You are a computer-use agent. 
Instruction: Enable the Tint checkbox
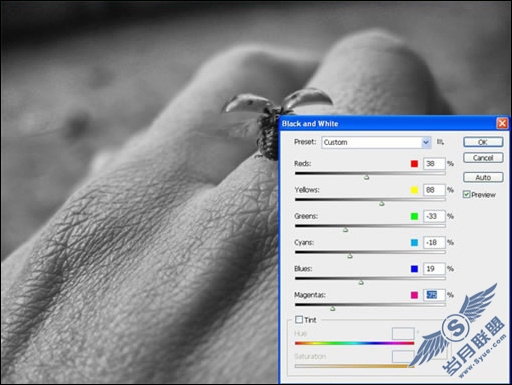click(299, 320)
